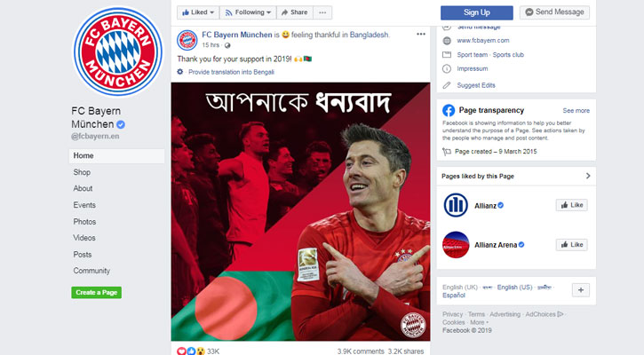Image resolution: width=644 pixels, height=355 pixels.
Task: Click the Allianz Arena page thumbnail
Action: pos(456,245)
